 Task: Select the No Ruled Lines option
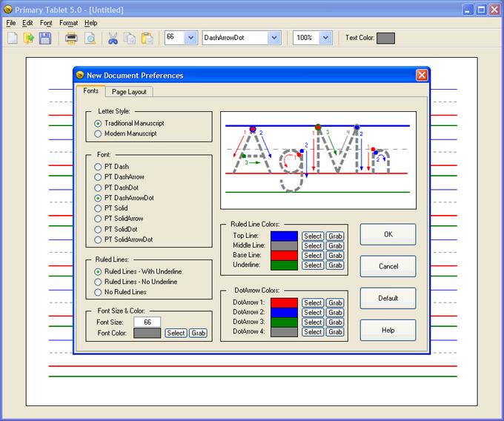(x=99, y=292)
